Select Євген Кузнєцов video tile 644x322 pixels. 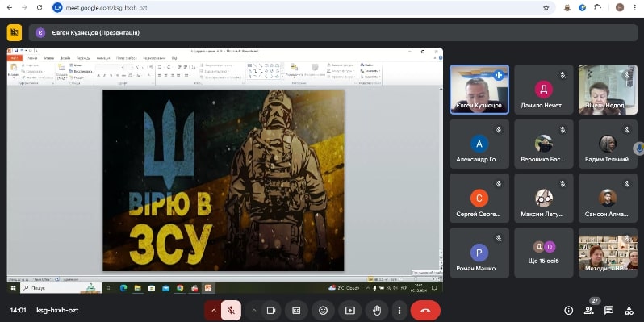pyautogui.click(x=479, y=89)
